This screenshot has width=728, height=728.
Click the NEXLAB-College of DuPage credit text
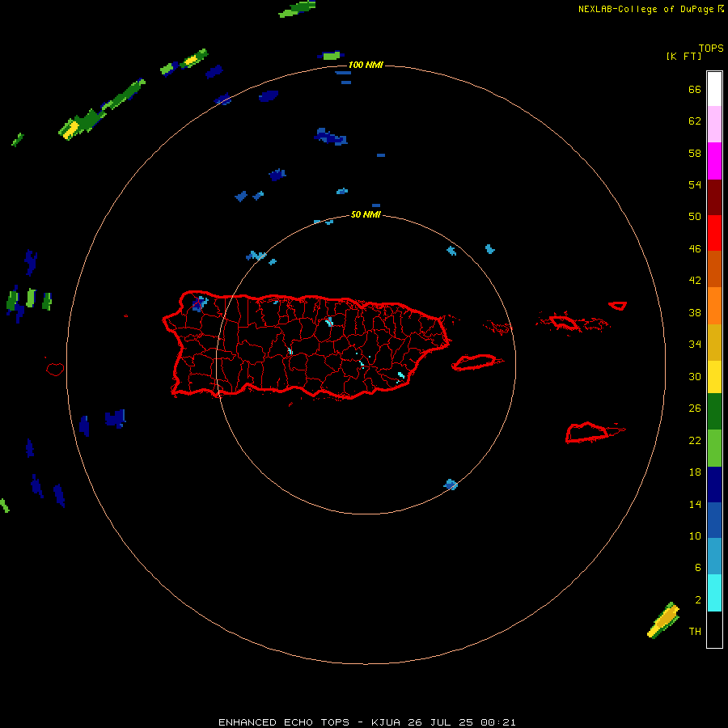pyautogui.click(x=645, y=9)
